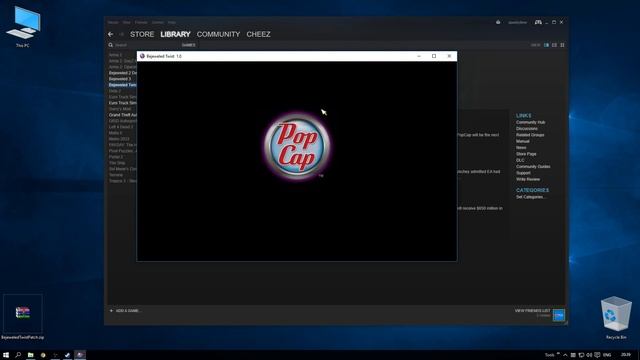Select Bejeweled 2 Deluxe in library list
The image size is (640, 360).
point(122,73)
